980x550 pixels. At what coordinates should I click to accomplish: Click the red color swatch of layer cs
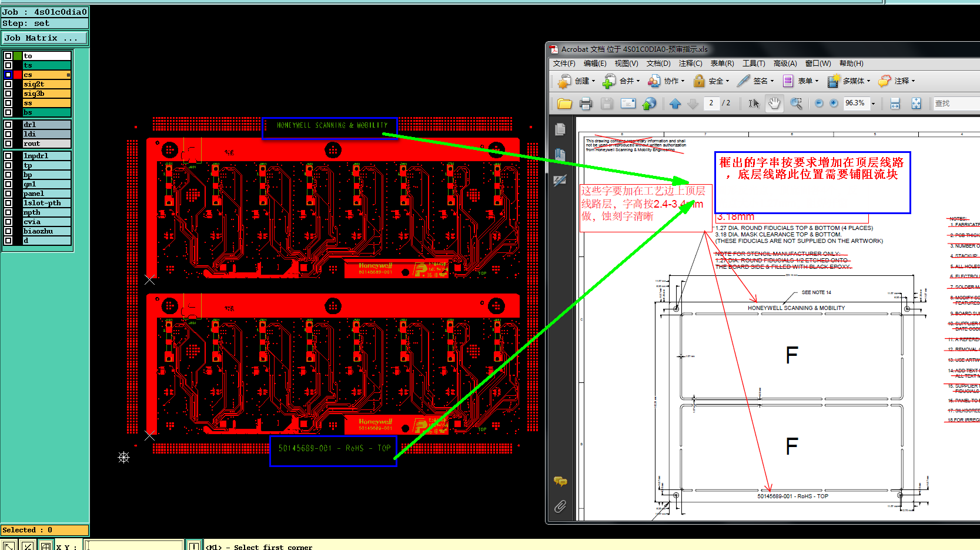[18, 75]
